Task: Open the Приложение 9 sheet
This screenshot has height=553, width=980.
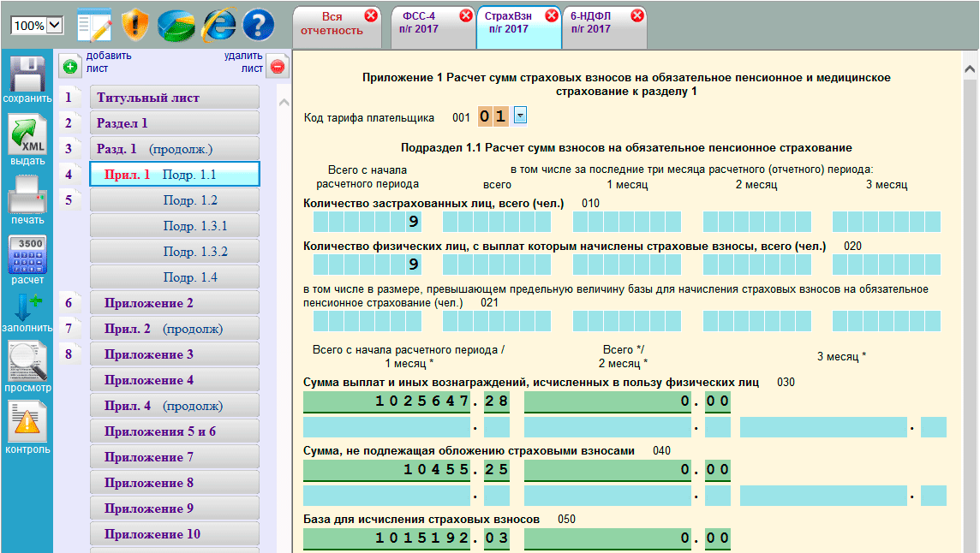Action: pos(175,508)
